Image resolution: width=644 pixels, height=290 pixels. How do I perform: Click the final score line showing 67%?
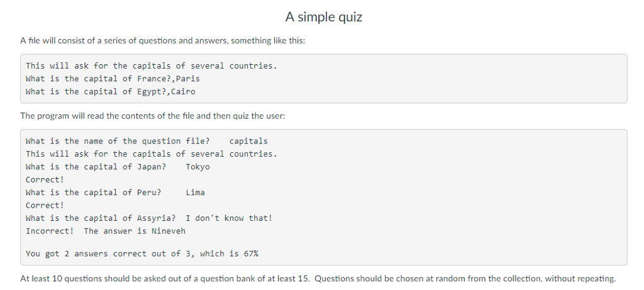(x=142, y=254)
